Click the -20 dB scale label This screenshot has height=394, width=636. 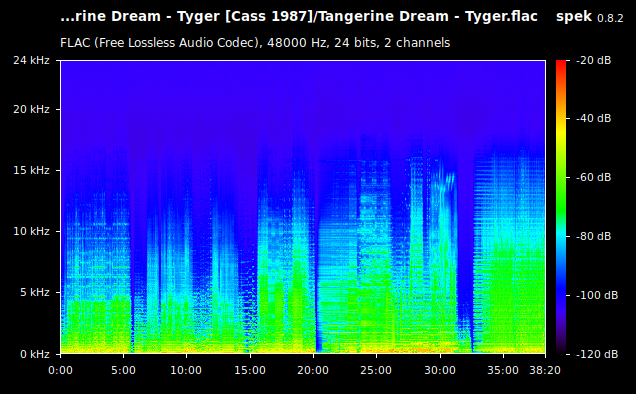(593, 60)
